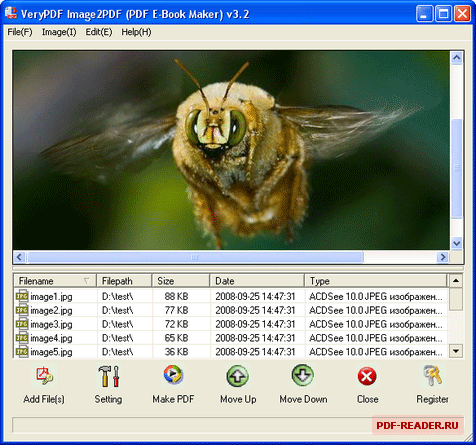Select the image1.jpg file icon

(x=22, y=296)
